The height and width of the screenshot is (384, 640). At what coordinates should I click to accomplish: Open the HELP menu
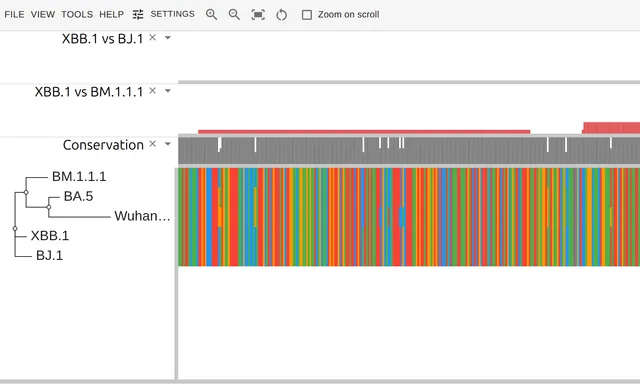click(111, 14)
